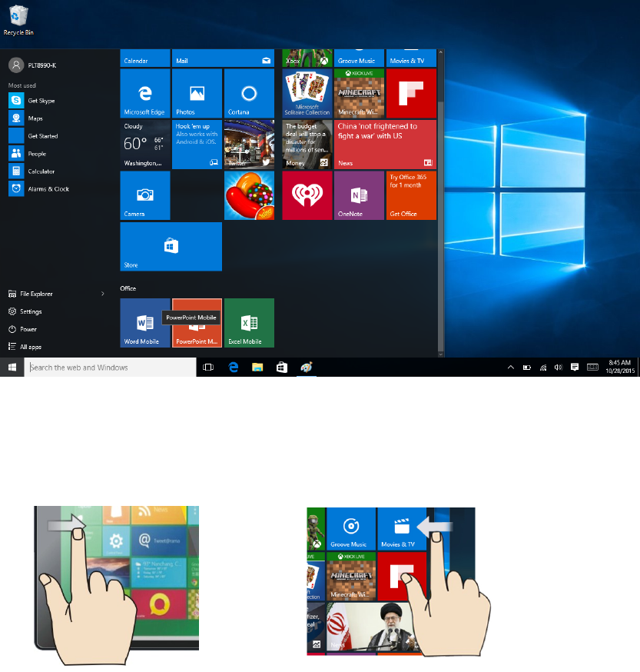The image size is (640, 672).
Task: Open Maps from Most used list
Action: [x=55, y=118]
